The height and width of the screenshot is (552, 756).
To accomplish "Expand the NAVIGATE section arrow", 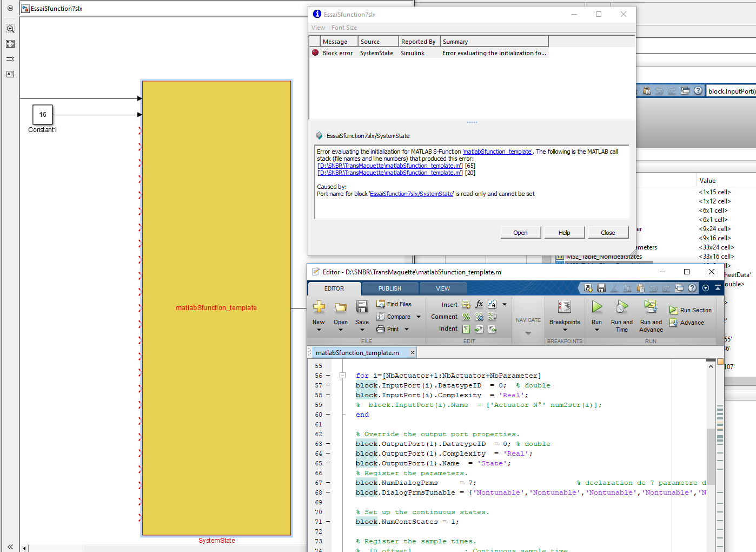I will pos(528,333).
